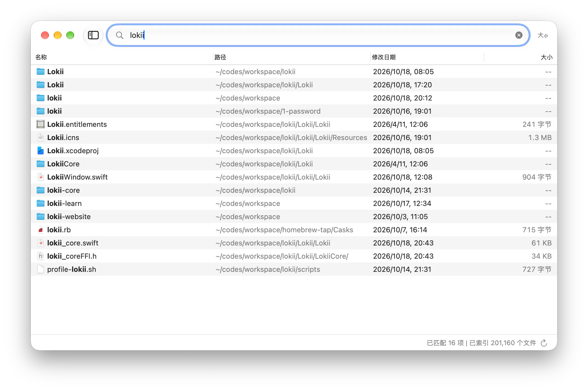The height and width of the screenshot is (391, 588).
Task: Click path ~/codes/workspace/lokii/scripts
Action: click(x=268, y=269)
